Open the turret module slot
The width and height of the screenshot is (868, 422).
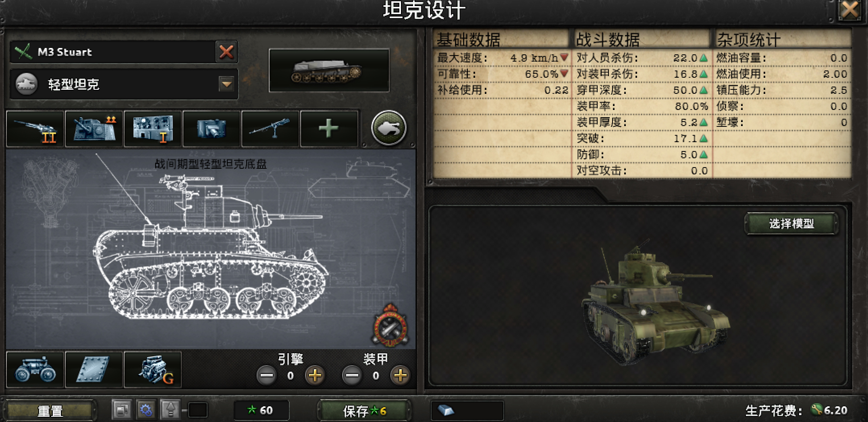pos(94,129)
